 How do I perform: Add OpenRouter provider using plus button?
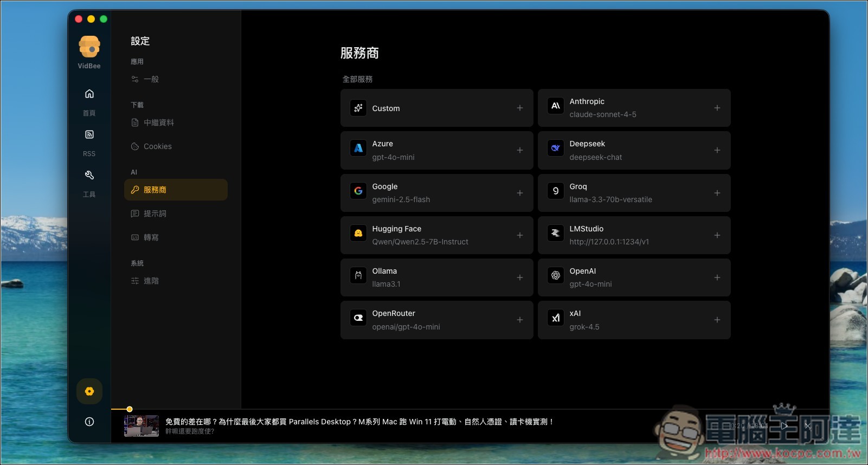click(x=520, y=320)
